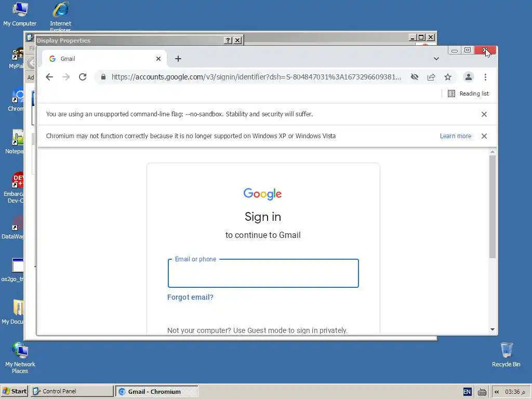Image resolution: width=532 pixels, height=399 pixels.
Task: Select the My Documents desktop folder
Action: pyautogui.click(x=13, y=312)
